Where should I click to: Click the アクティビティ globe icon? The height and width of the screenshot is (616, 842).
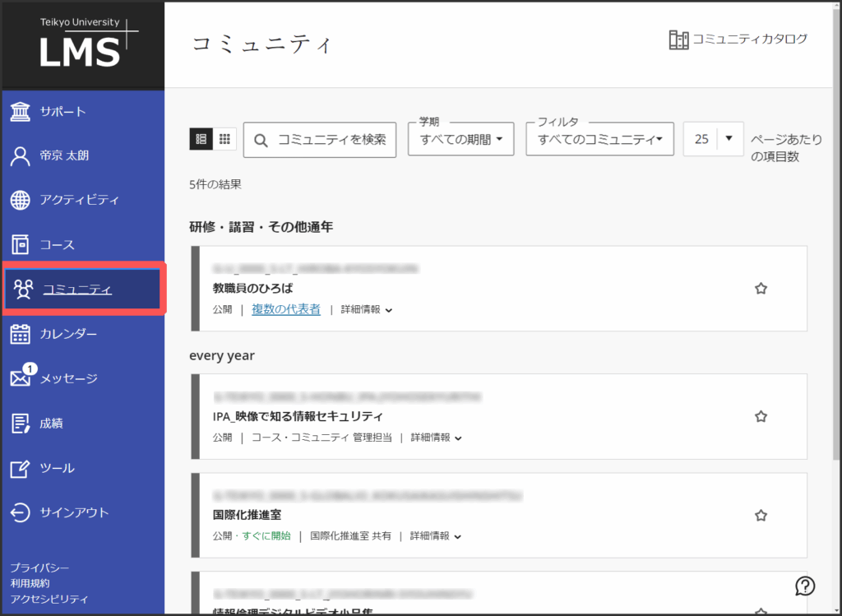(x=21, y=200)
